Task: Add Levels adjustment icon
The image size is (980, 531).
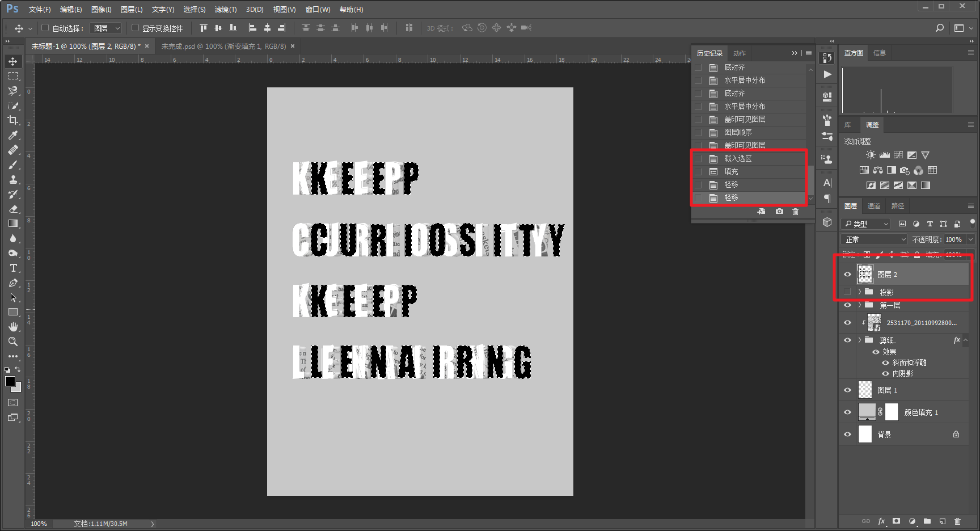Action: [885, 155]
